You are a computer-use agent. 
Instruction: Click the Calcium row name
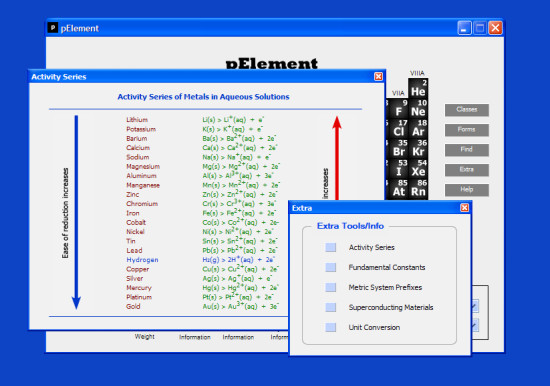[x=138, y=148]
